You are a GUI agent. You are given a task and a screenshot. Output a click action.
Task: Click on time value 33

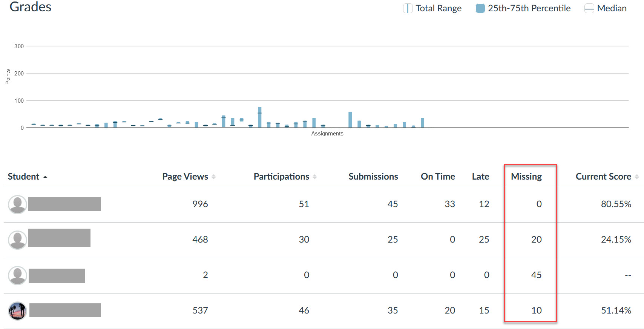[450, 204]
